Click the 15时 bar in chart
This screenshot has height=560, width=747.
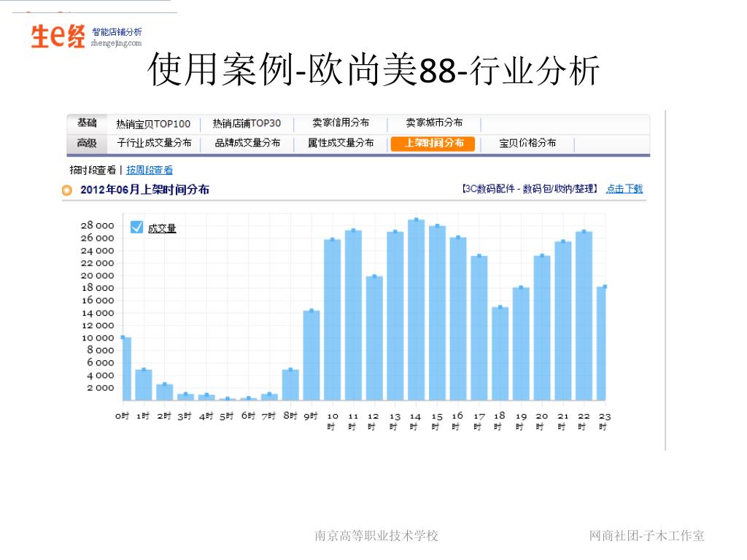tap(437, 313)
